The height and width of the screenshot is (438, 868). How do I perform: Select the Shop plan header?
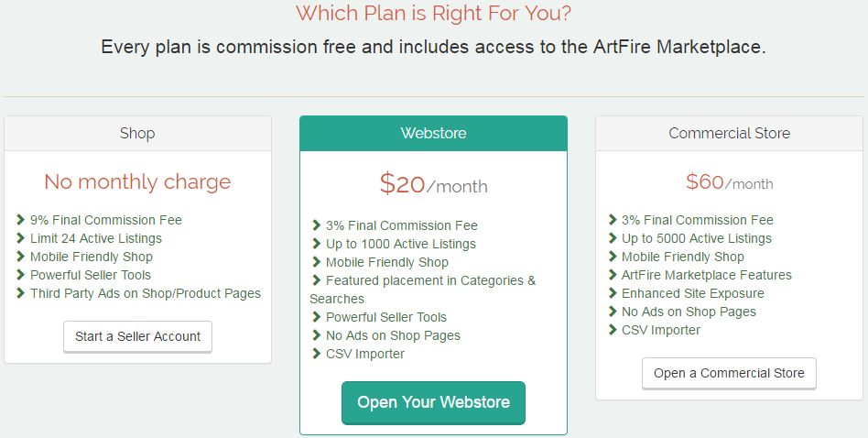[138, 134]
